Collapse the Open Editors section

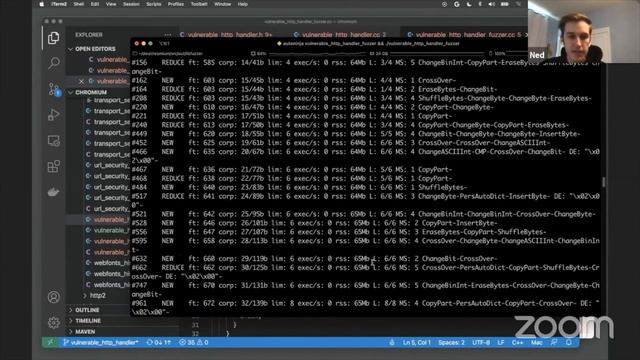point(95,49)
